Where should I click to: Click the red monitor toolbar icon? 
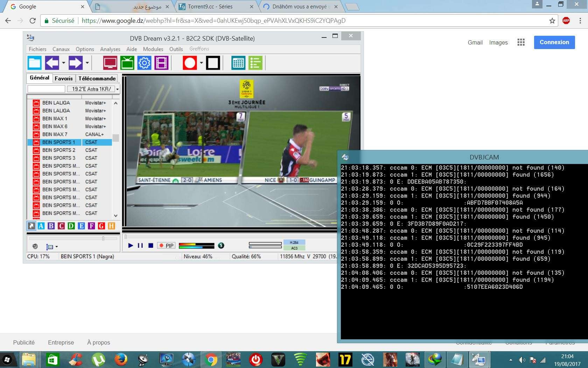[x=110, y=63]
